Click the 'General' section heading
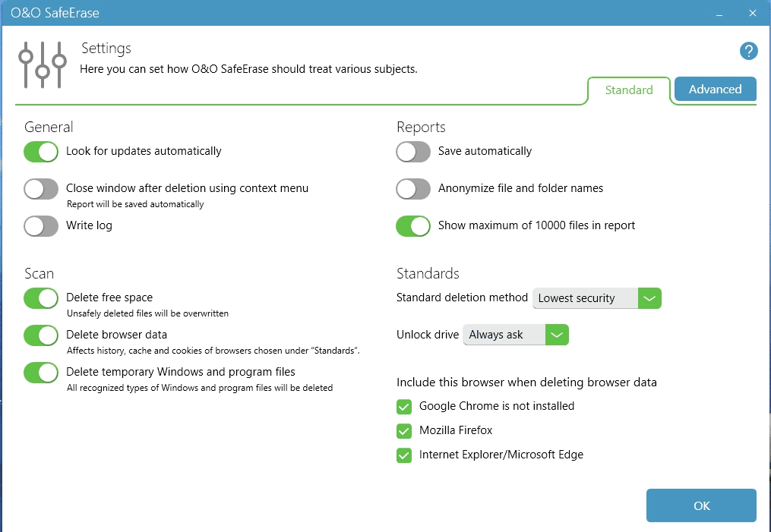The height and width of the screenshot is (532, 771). point(49,127)
